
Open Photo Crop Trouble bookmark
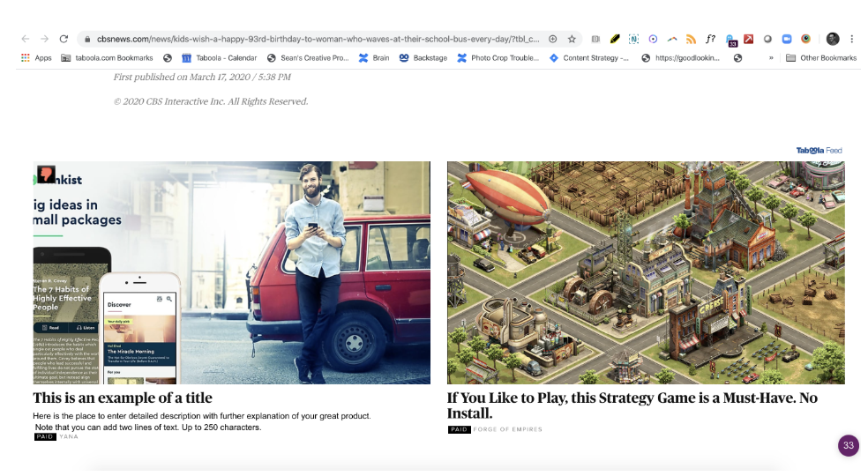[x=498, y=57]
